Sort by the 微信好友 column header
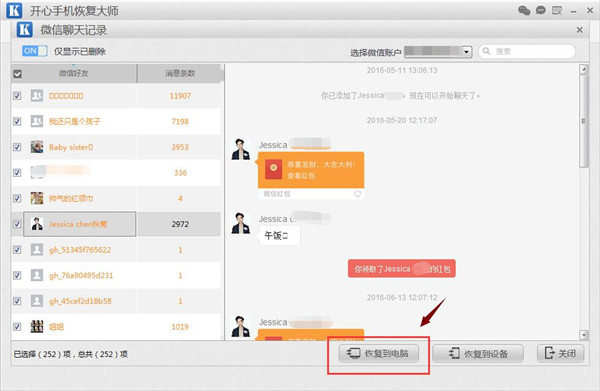This screenshot has height=391, width=600. 73,73
